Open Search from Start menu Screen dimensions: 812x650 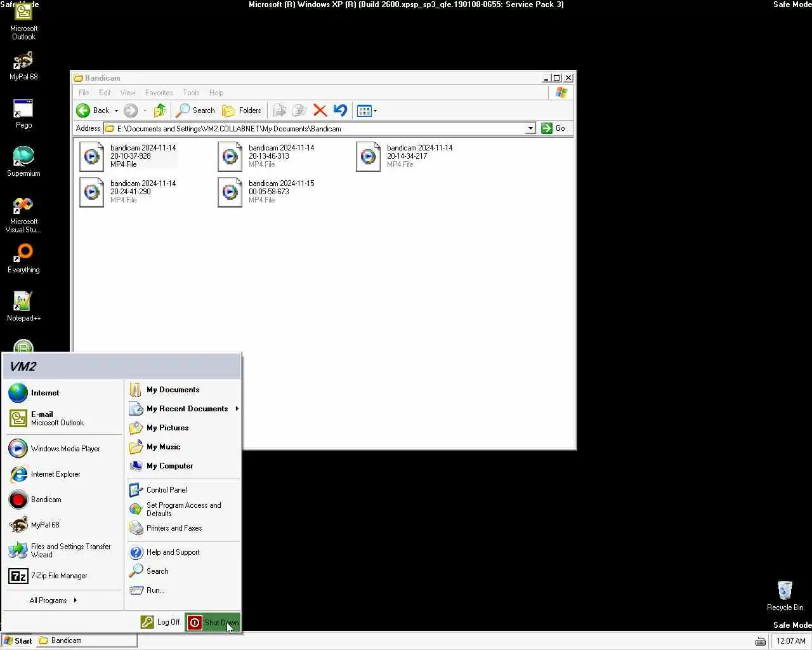[183, 571]
